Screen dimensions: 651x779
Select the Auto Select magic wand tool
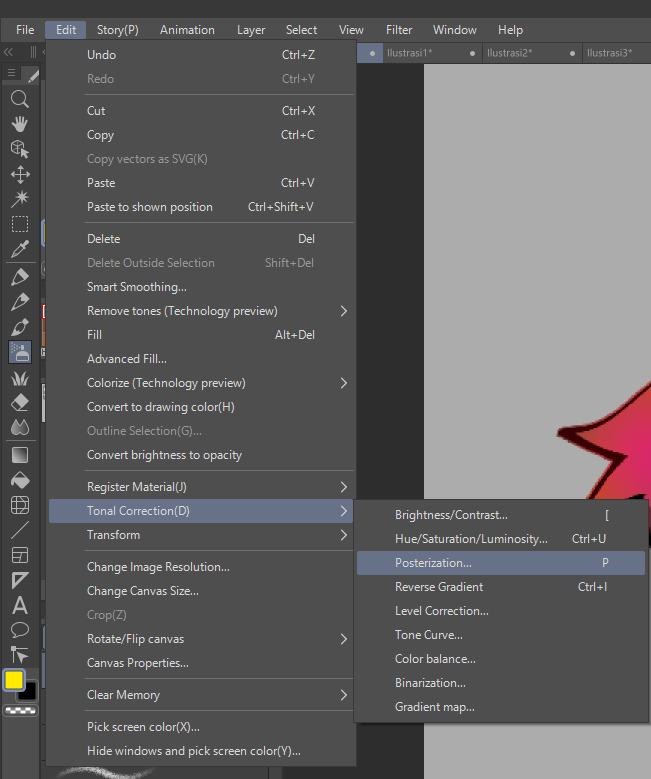point(19,199)
